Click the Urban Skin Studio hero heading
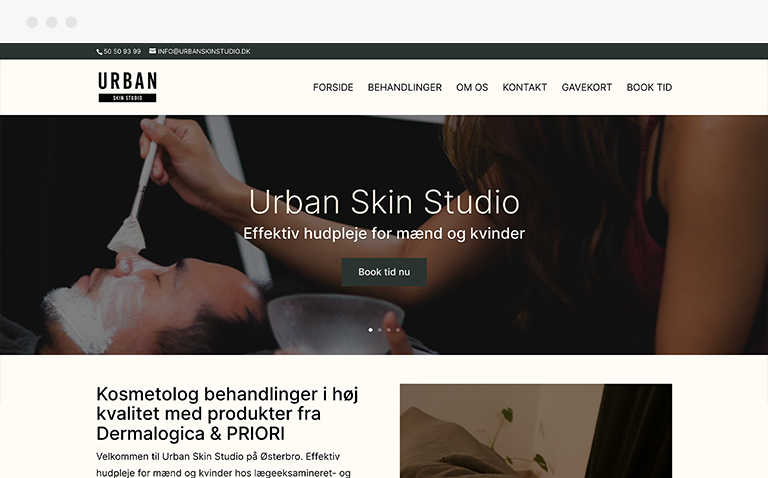The image size is (768, 478). pyautogui.click(x=384, y=202)
